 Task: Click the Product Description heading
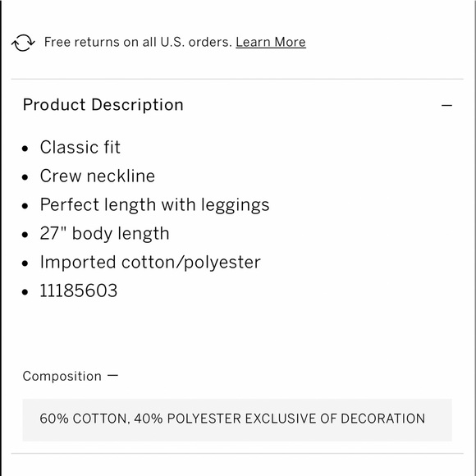tap(103, 105)
